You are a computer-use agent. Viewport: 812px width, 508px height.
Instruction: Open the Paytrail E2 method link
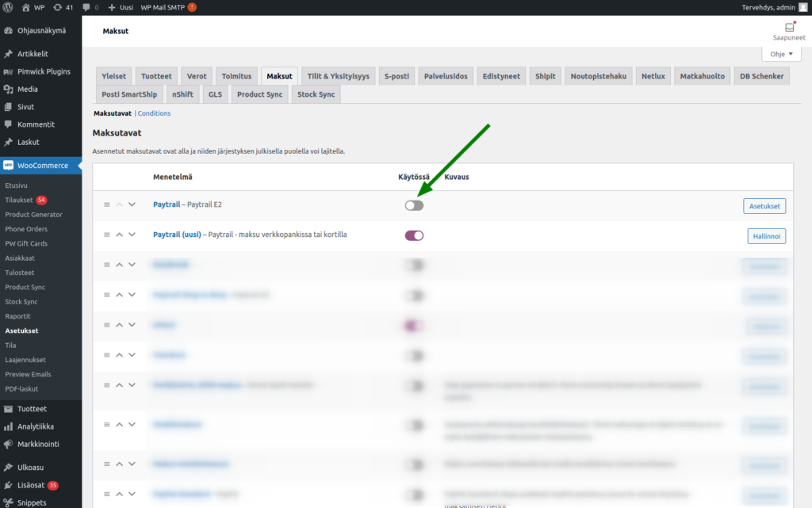(x=167, y=204)
